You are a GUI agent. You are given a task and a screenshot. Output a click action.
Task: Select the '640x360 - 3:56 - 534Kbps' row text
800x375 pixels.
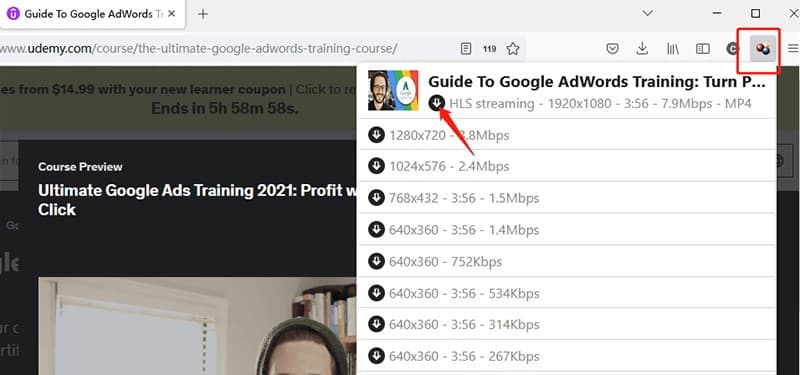point(464,294)
